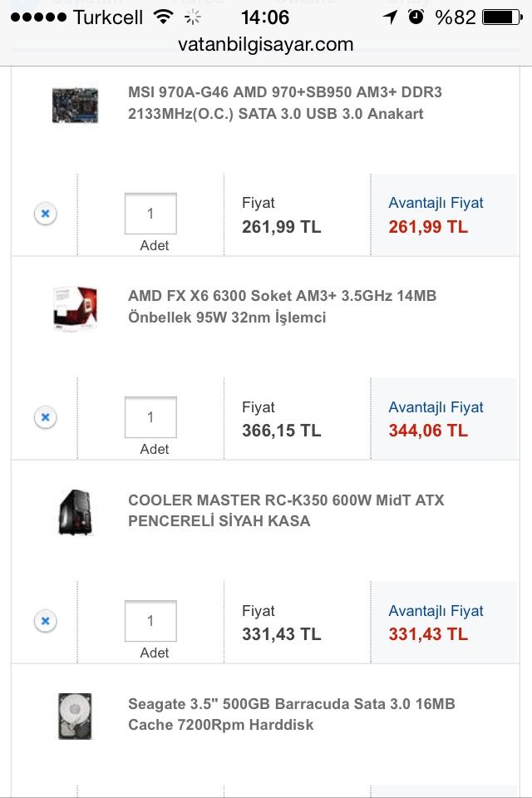Tap the 331,43 TL Avantajlı Fiyat price

pos(428,634)
